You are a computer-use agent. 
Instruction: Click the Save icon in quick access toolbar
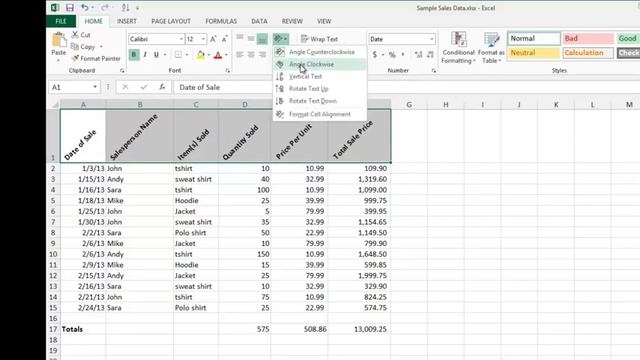tap(70, 7)
